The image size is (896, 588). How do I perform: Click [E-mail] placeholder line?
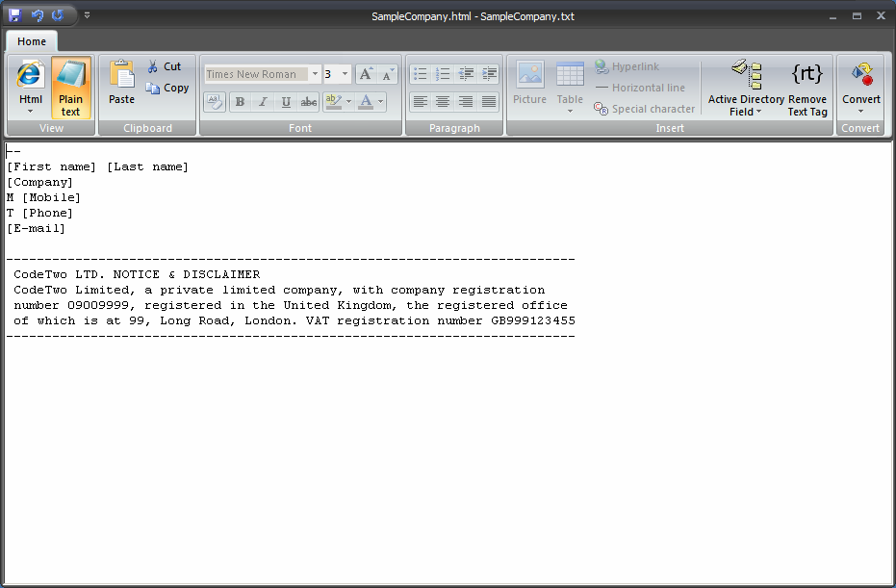pyautogui.click(x=36, y=229)
